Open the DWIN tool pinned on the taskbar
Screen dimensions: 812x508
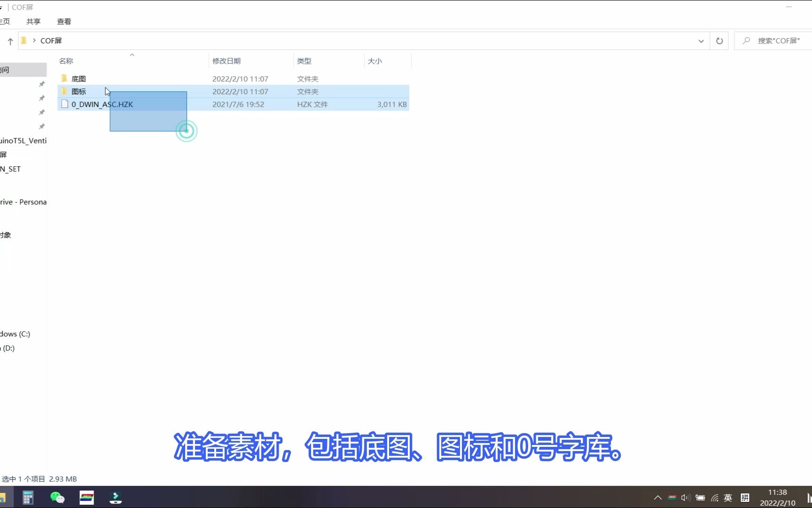[x=87, y=498]
